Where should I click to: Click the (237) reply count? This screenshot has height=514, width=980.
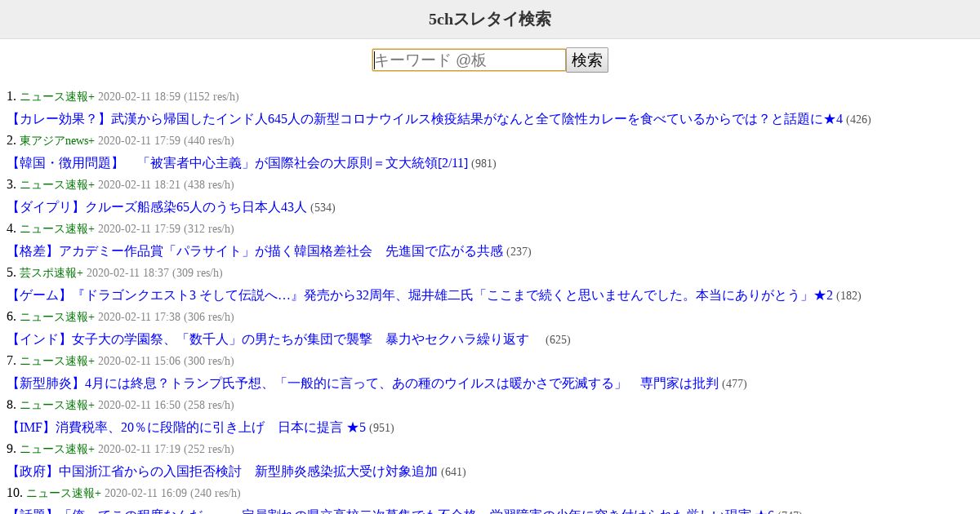click(519, 252)
